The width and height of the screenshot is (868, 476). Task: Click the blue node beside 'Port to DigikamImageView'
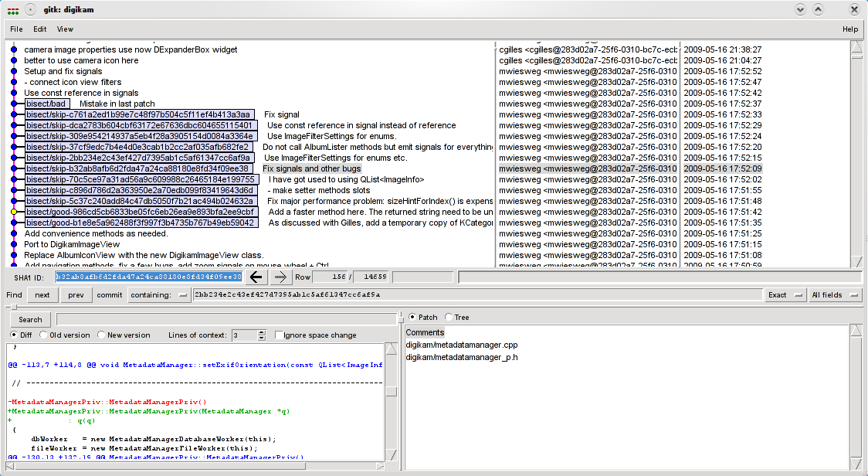pyautogui.click(x=14, y=244)
